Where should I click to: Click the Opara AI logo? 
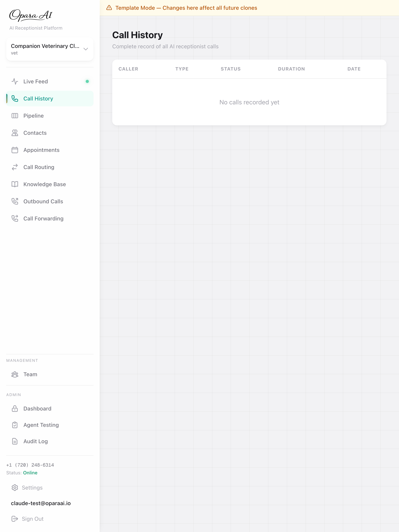31,15
